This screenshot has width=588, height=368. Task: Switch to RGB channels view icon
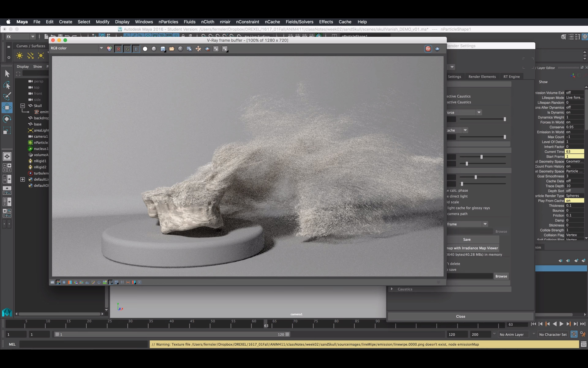(x=109, y=49)
